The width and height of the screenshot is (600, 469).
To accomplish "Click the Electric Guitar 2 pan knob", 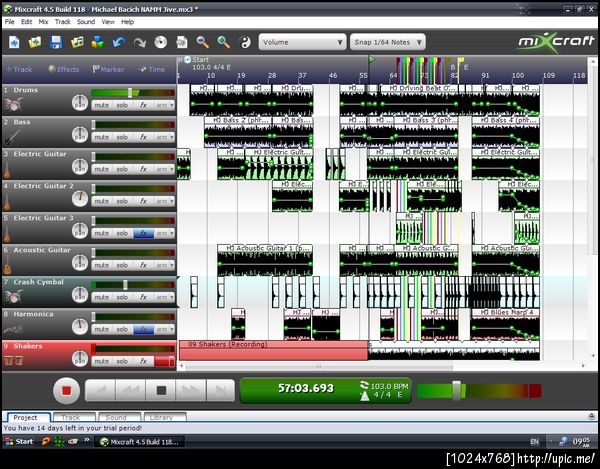I will (x=80, y=199).
